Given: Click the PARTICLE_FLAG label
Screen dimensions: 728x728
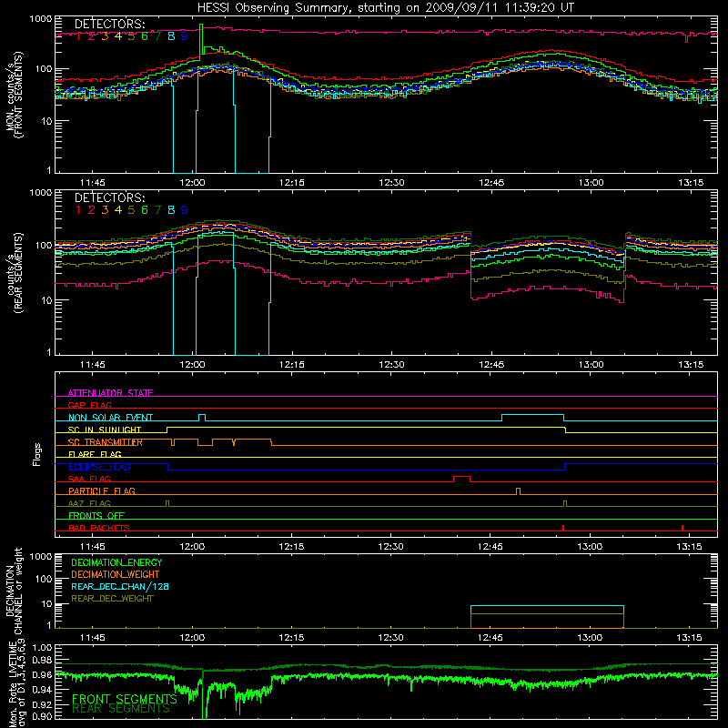Looking at the screenshot, I should (102, 490).
